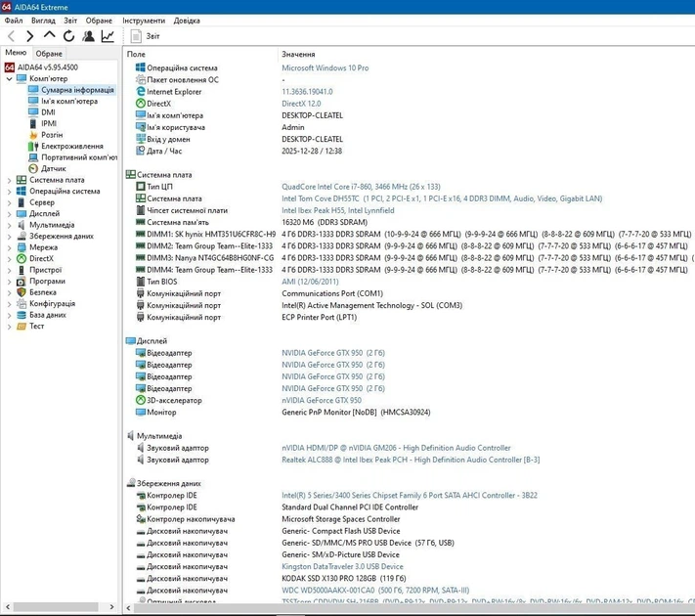The height and width of the screenshot is (616, 695).
Task: Click the graph chart toolbar icon
Action: click(108, 36)
